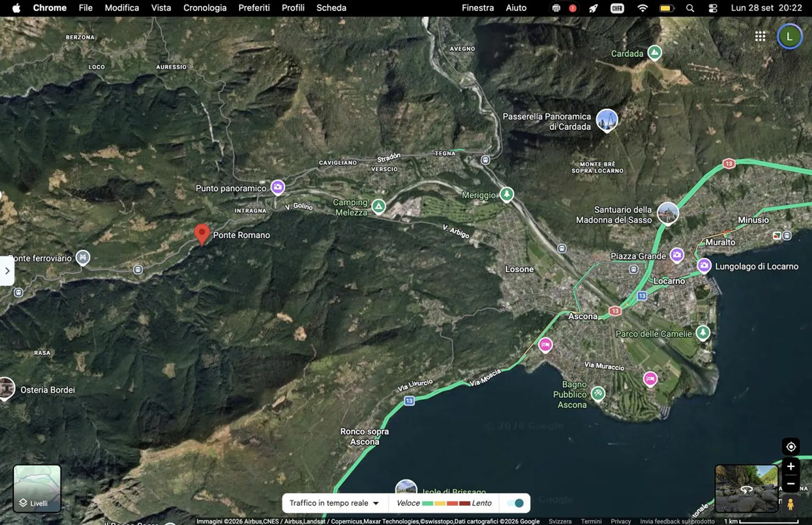Click the Parco delle Camelie marker
The height and width of the screenshot is (525, 812).
(x=703, y=333)
